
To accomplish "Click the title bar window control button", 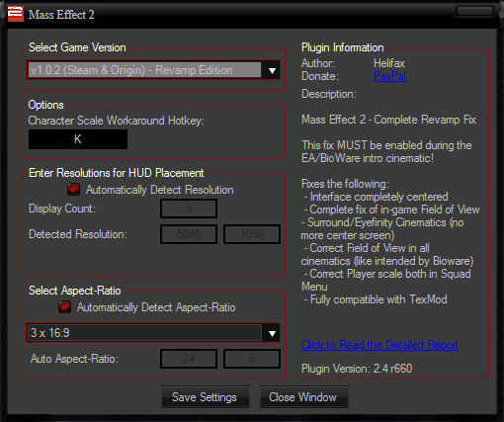I will [x=475, y=11].
